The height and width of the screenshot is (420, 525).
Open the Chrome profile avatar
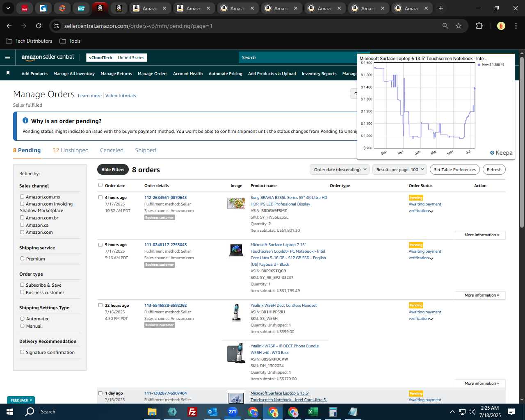click(x=501, y=26)
